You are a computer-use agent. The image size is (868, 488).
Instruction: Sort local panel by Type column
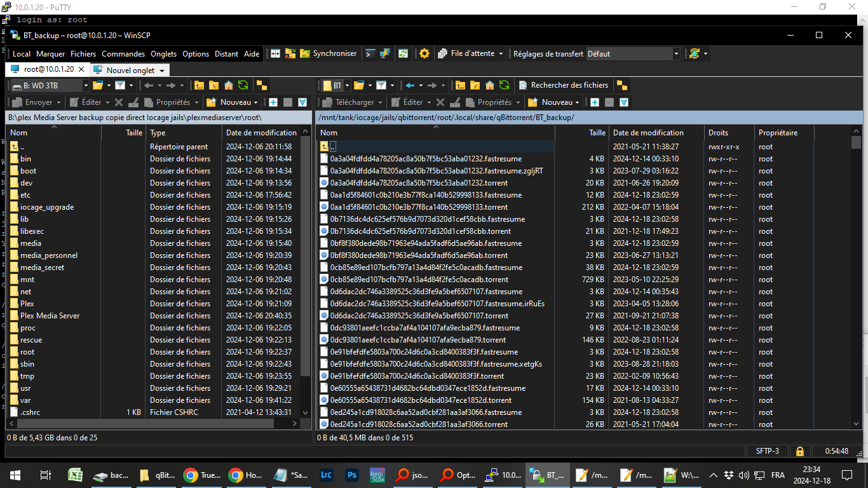point(184,133)
